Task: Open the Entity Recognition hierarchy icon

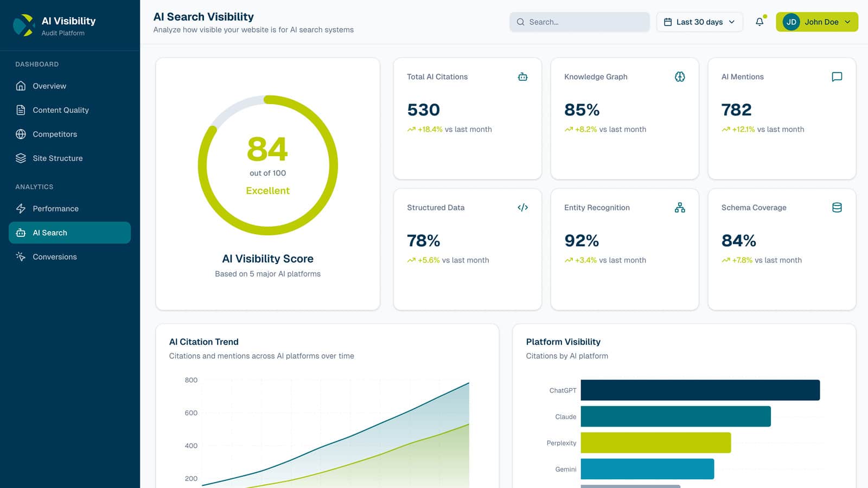Action: (680, 207)
